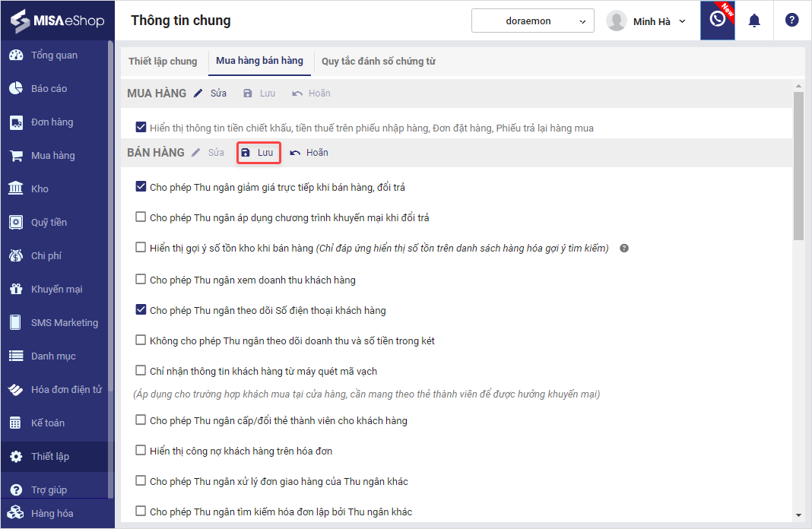Click undo arrow icon in MUA HÀNG section

coord(297,93)
